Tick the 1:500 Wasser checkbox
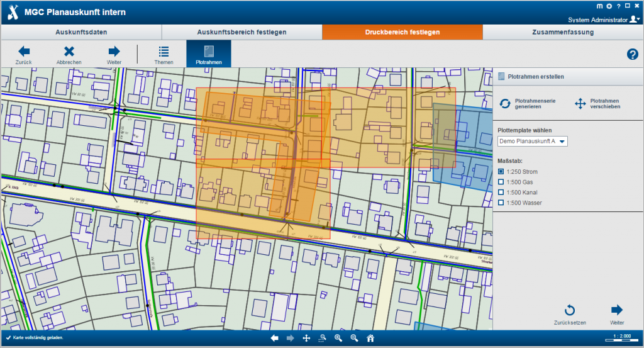644x348 pixels. 501,203
